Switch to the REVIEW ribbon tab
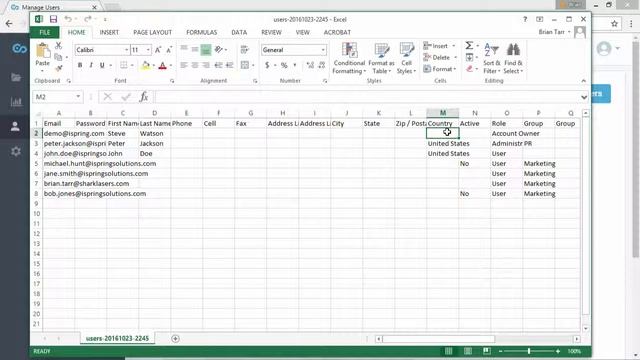This screenshot has width=640, height=360. [271, 32]
